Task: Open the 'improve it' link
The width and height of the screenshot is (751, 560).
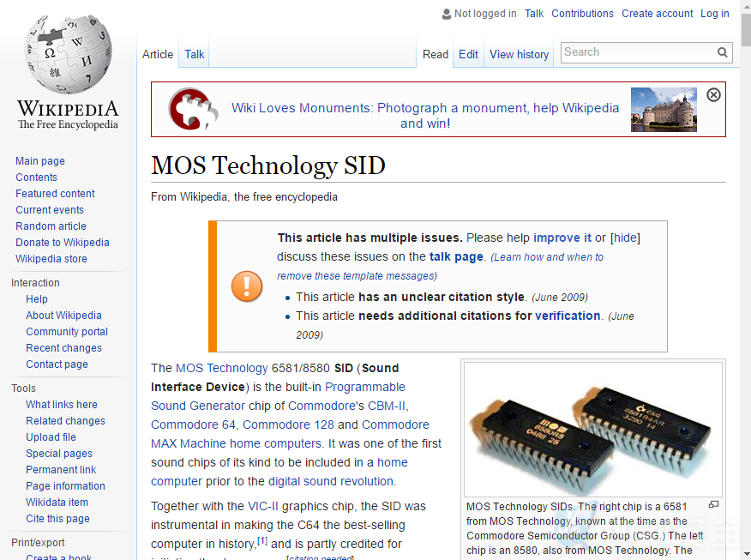Action: coord(562,238)
